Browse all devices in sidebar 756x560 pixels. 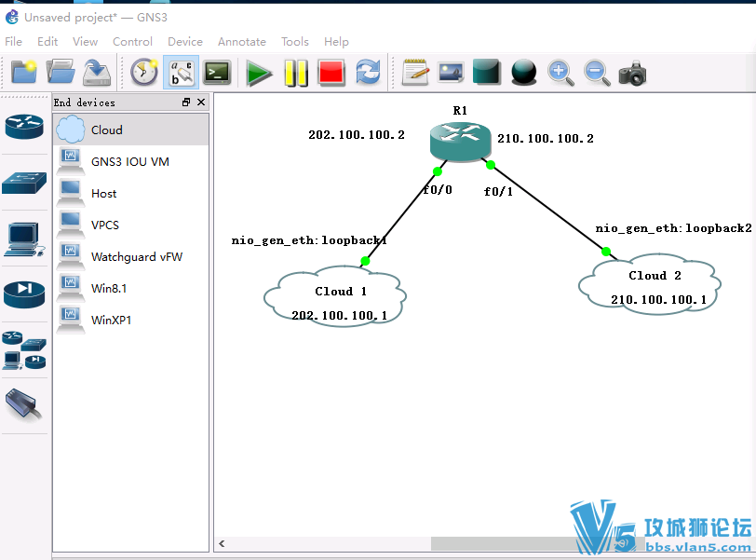(24, 350)
